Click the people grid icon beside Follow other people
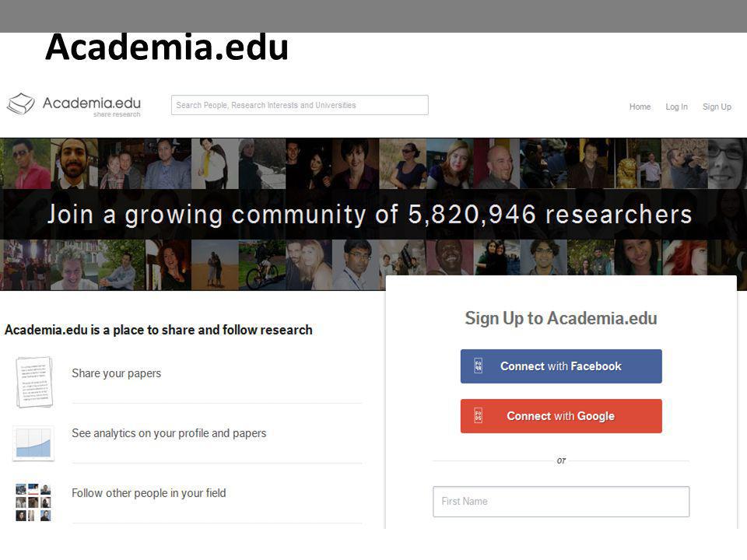 [x=33, y=502]
